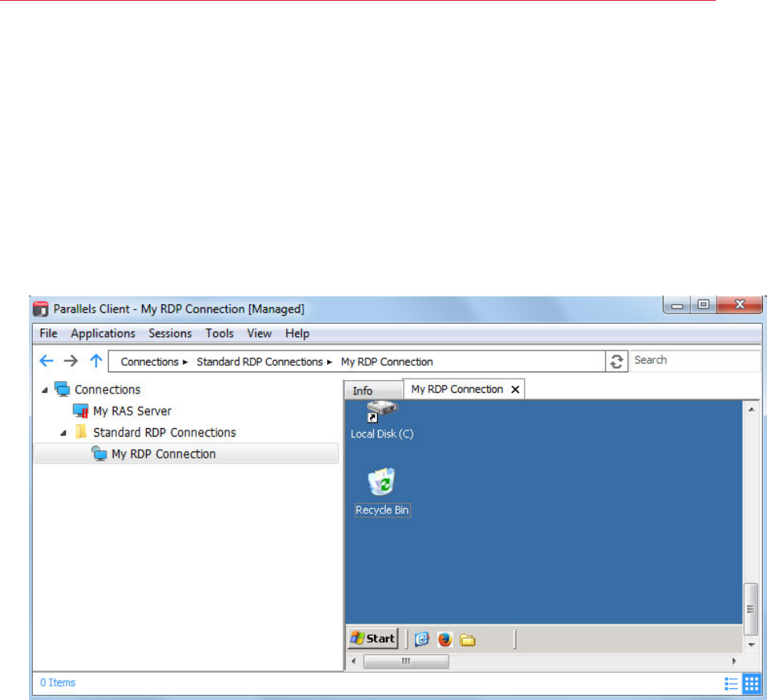Click the vertical scrollbar thumb

[751, 608]
